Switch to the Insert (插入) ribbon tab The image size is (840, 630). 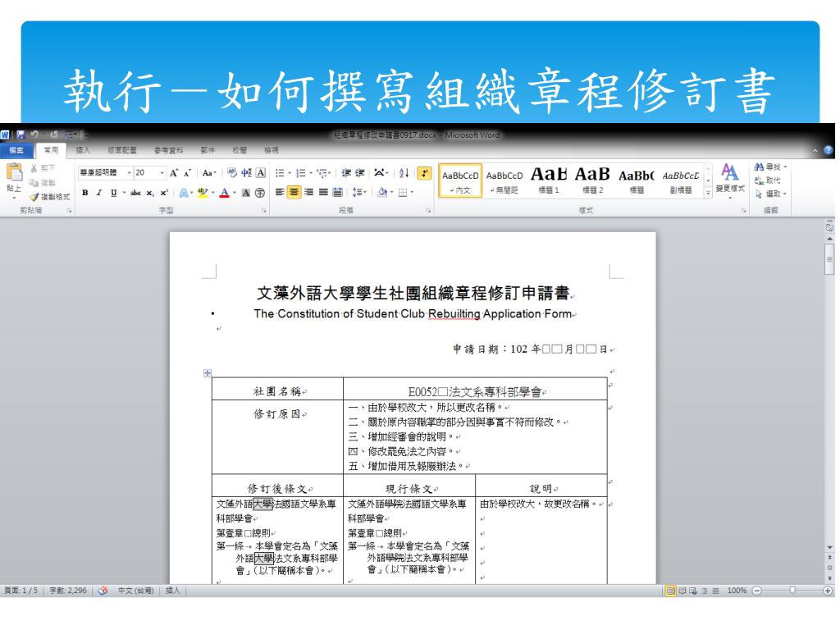83,151
